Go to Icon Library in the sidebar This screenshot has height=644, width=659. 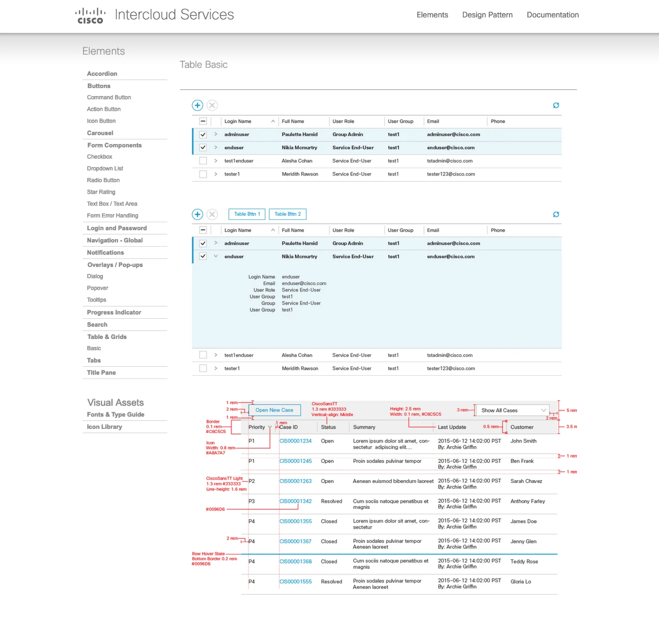(x=104, y=427)
